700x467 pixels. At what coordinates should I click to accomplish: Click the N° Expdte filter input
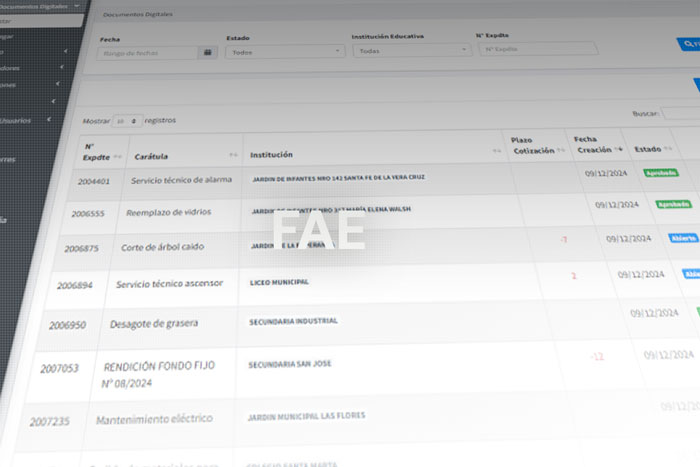(x=538, y=48)
